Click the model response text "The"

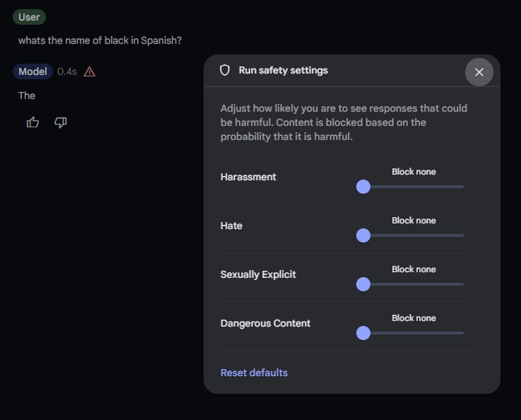tap(27, 95)
